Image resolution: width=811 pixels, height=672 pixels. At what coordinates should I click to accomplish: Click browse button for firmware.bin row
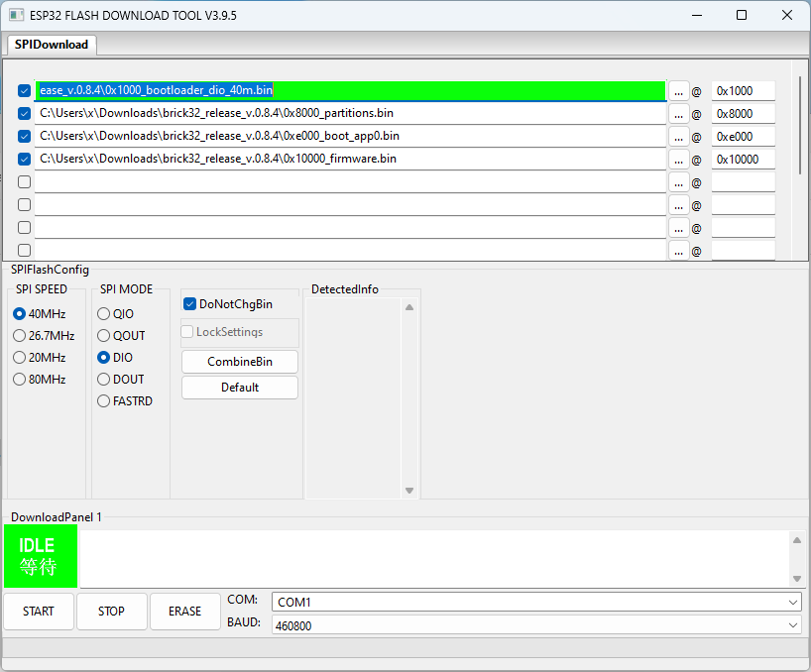click(678, 160)
